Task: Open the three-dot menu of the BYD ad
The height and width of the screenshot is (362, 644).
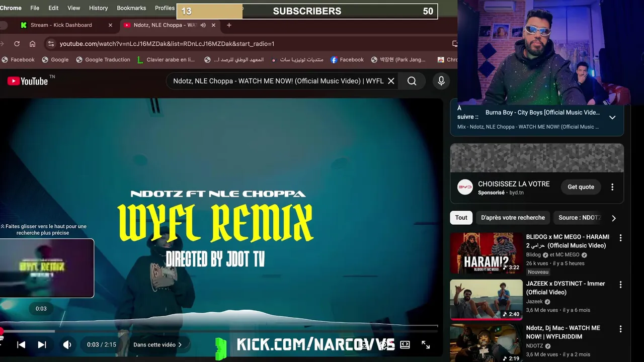Action: pyautogui.click(x=612, y=187)
